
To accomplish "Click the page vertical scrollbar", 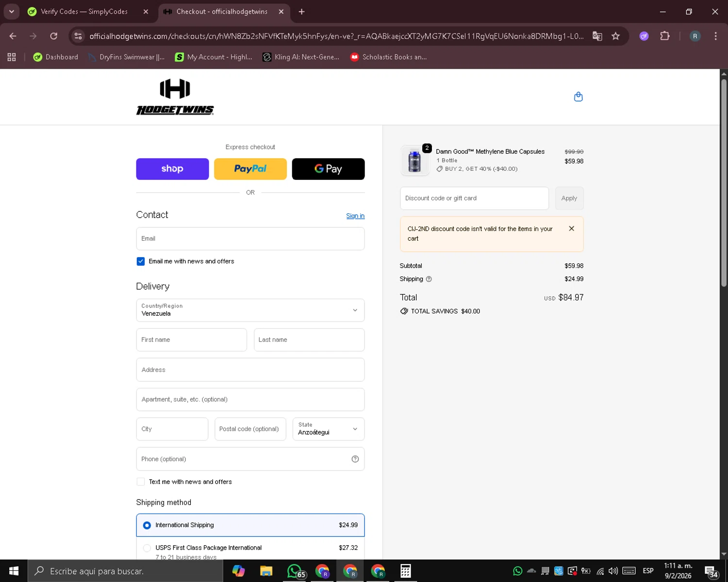I will [x=724, y=182].
